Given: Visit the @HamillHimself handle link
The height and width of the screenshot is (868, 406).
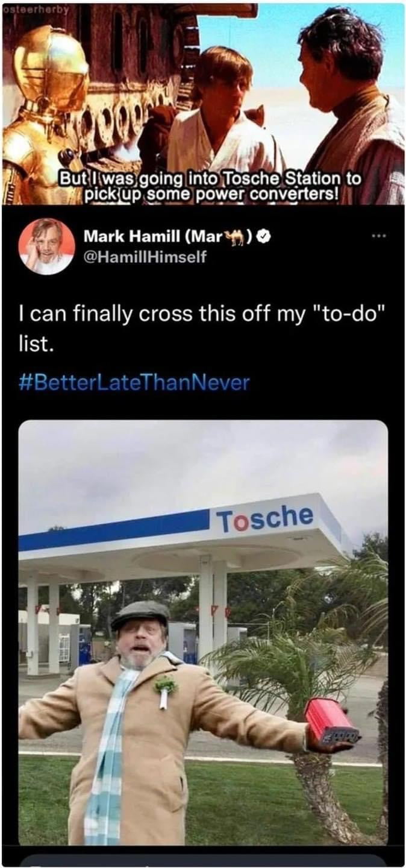Looking at the screenshot, I should [x=145, y=257].
